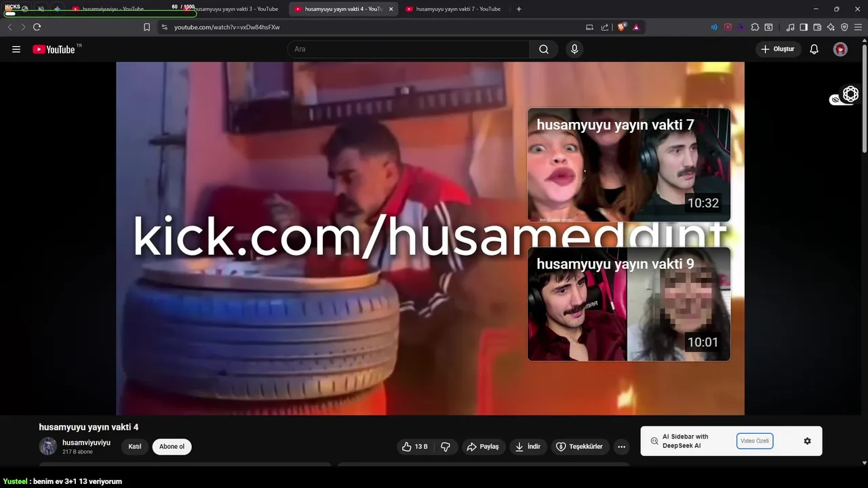
Task: Click the pink square extension icon
Action: [728, 27]
